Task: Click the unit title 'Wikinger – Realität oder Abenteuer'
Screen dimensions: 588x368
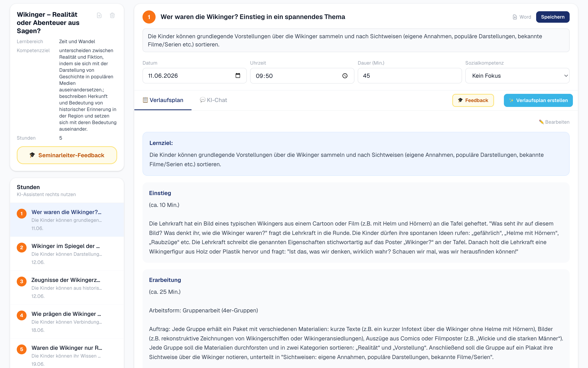Action: [48, 23]
